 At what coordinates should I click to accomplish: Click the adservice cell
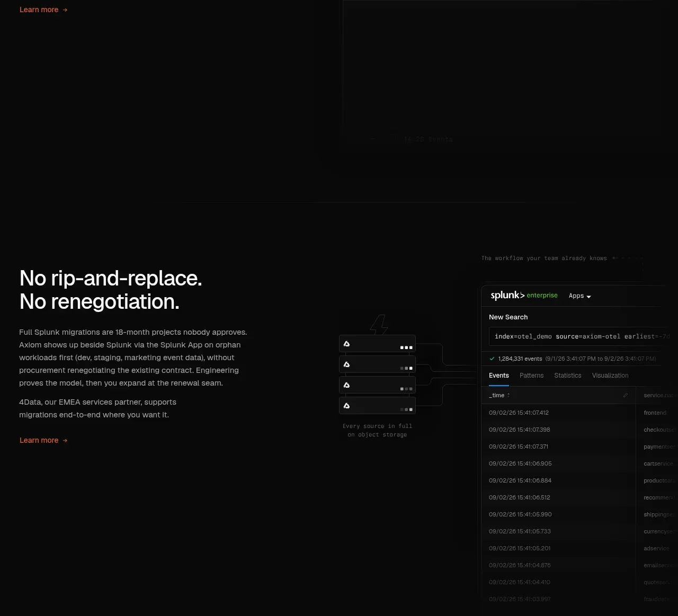pos(656,548)
